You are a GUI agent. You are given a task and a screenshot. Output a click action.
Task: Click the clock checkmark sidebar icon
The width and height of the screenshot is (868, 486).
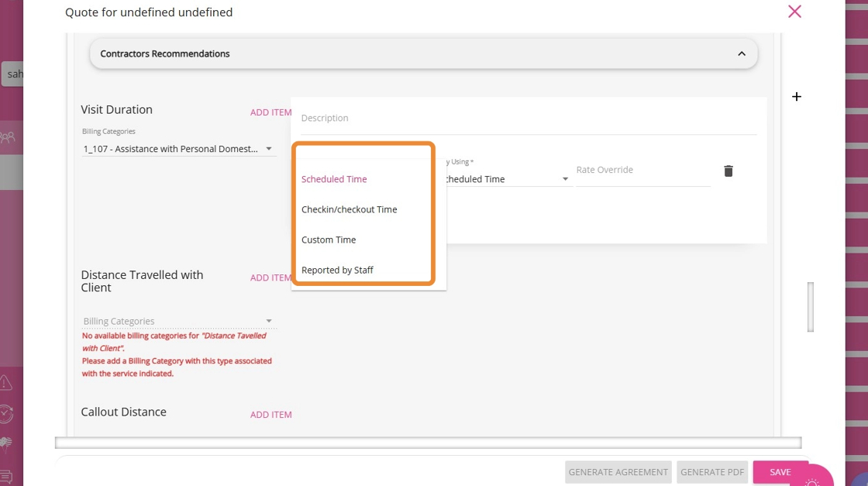pos(5,414)
